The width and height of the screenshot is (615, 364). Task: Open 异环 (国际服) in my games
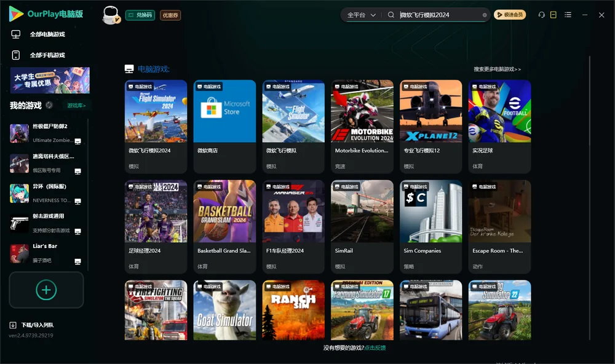pos(46,193)
